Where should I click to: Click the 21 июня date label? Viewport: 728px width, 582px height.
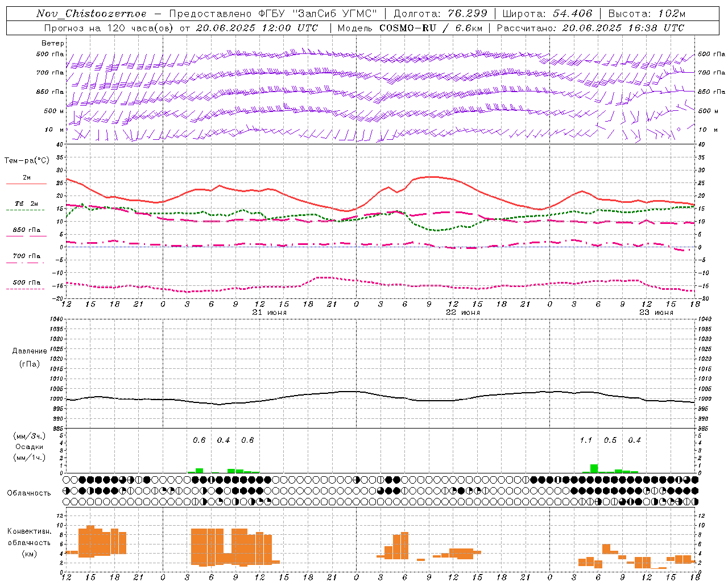click(270, 313)
